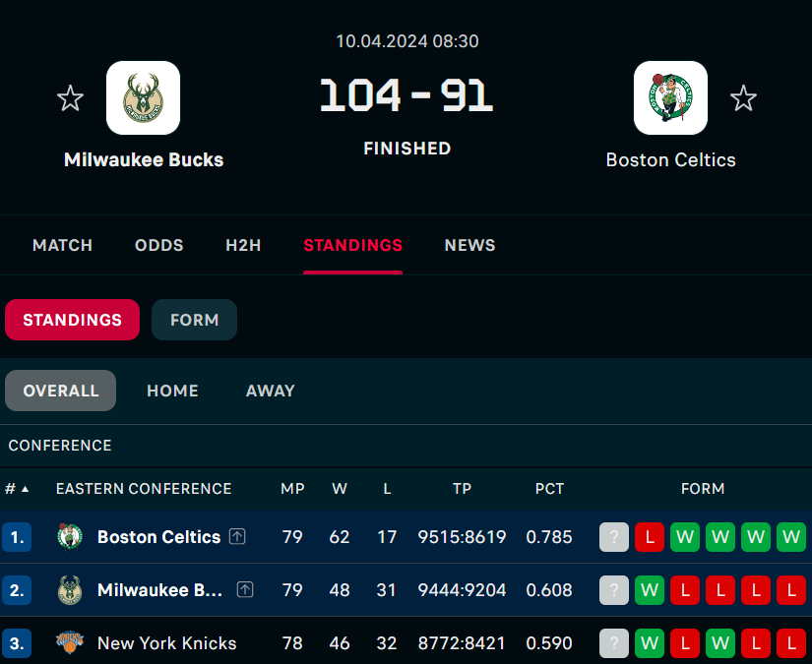Click the Boston Celtics logo in header
Viewport: 812px width, 664px height.
click(x=670, y=97)
